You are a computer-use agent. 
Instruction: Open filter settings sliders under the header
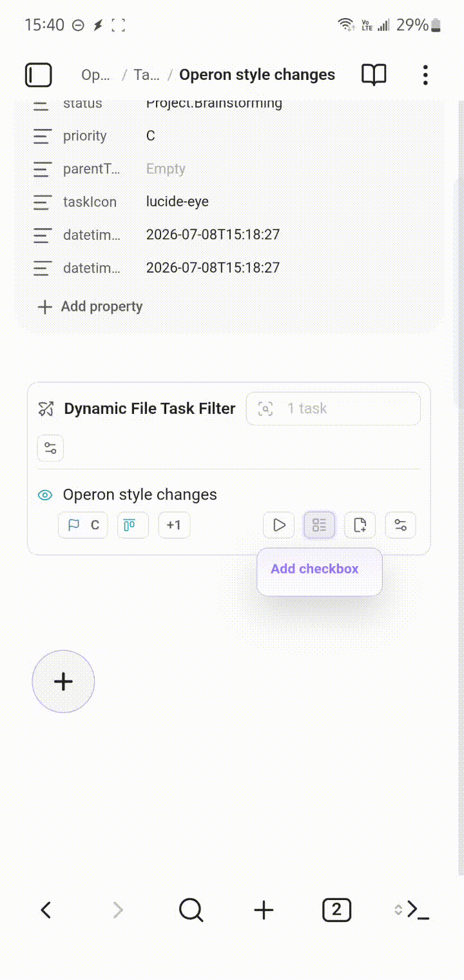click(x=50, y=448)
